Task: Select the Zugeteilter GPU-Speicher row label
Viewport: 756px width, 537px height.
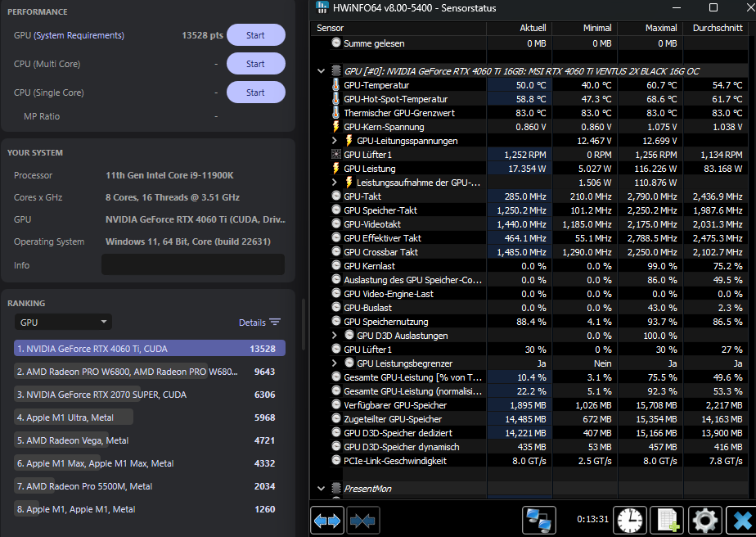Action: (x=393, y=419)
